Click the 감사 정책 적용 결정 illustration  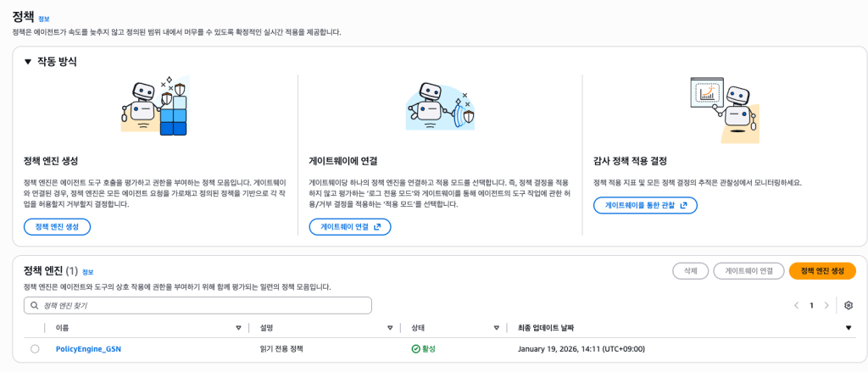723,106
